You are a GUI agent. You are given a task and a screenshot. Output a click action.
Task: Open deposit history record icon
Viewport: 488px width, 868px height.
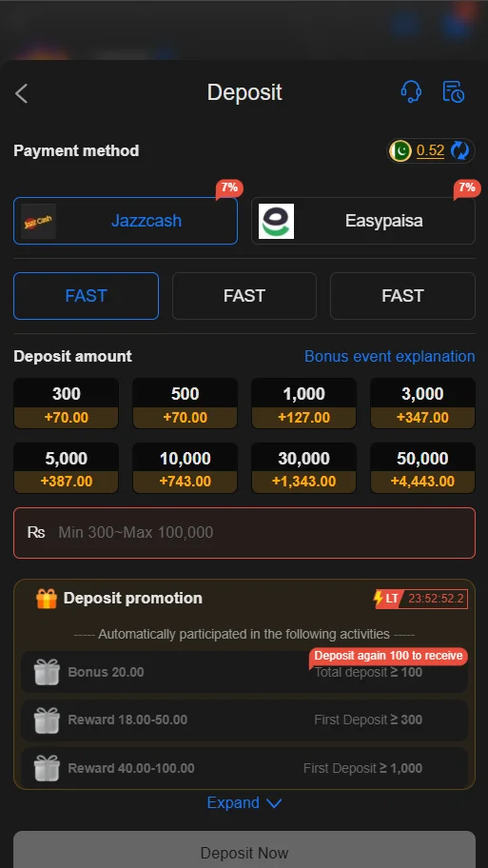coord(453,92)
